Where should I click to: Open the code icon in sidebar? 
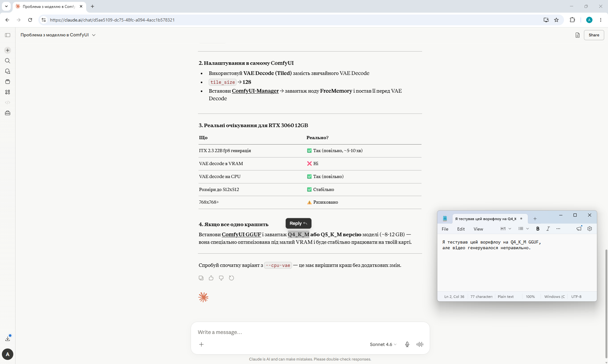point(8,102)
